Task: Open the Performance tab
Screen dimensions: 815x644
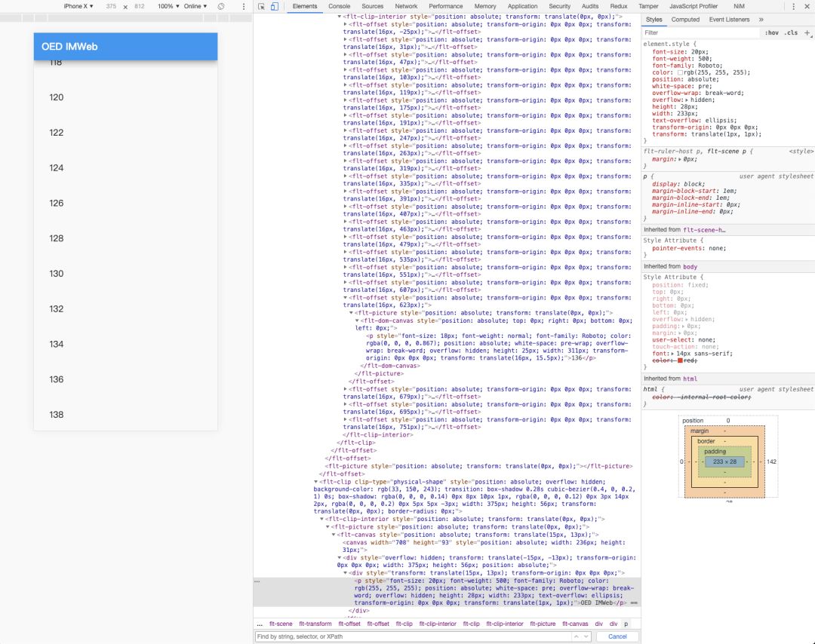Action: tap(445, 6)
